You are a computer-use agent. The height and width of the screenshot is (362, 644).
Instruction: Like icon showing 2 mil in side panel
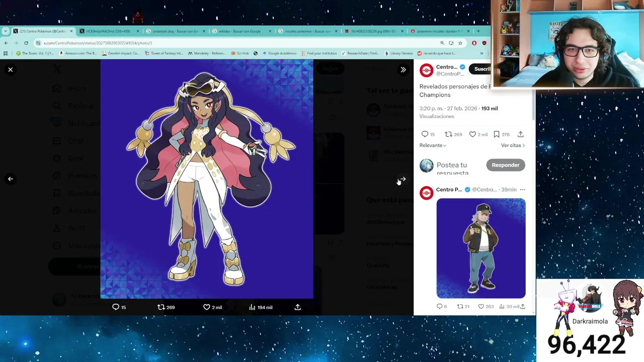click(x=478, y=134)
